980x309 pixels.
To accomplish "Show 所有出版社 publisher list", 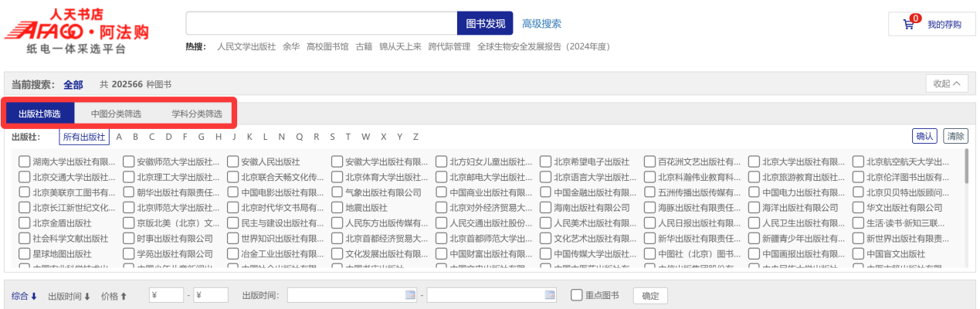I will (x=84, y=137).
